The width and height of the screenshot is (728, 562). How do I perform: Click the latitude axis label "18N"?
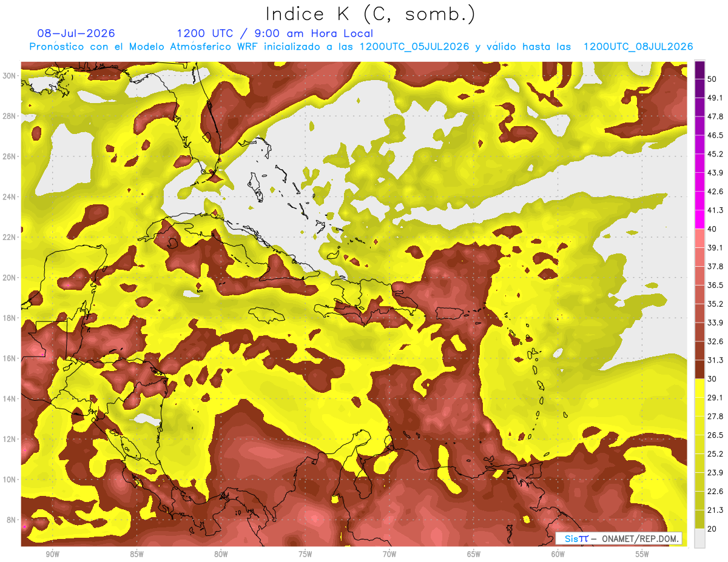pyautogui.click(x=9, y=318)
